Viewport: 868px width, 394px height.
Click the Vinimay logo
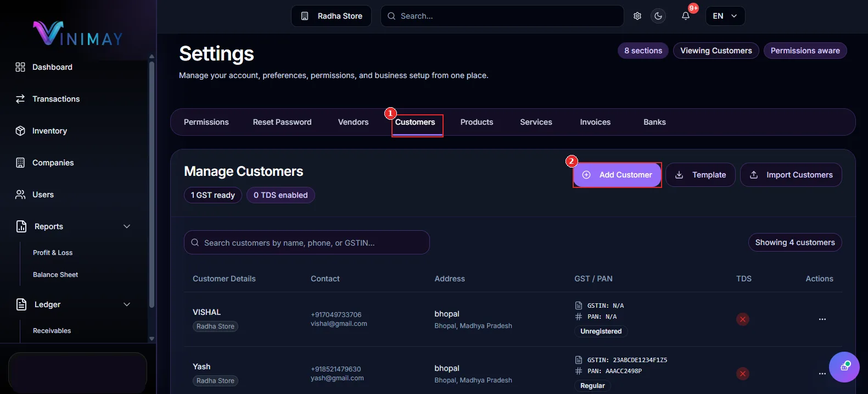click(78, 34)
